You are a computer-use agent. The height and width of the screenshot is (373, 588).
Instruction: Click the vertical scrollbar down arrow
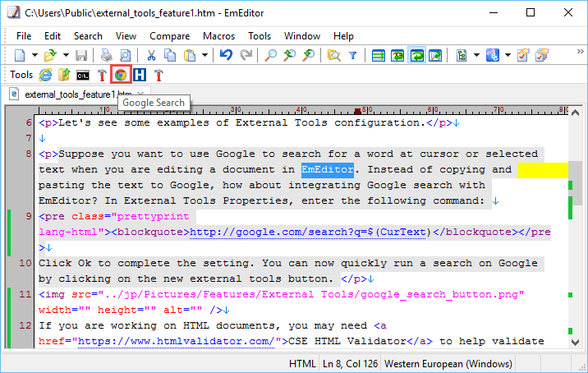tap(575, 342)
